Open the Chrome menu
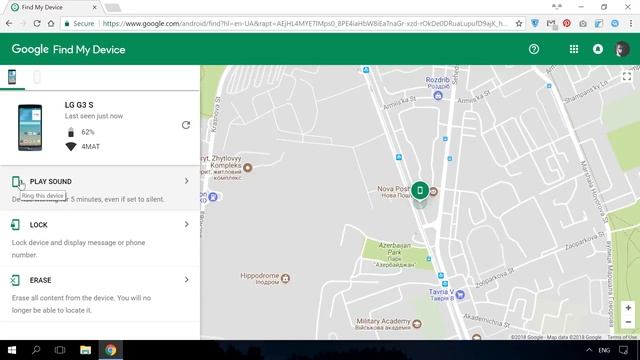 coord(631,24)
